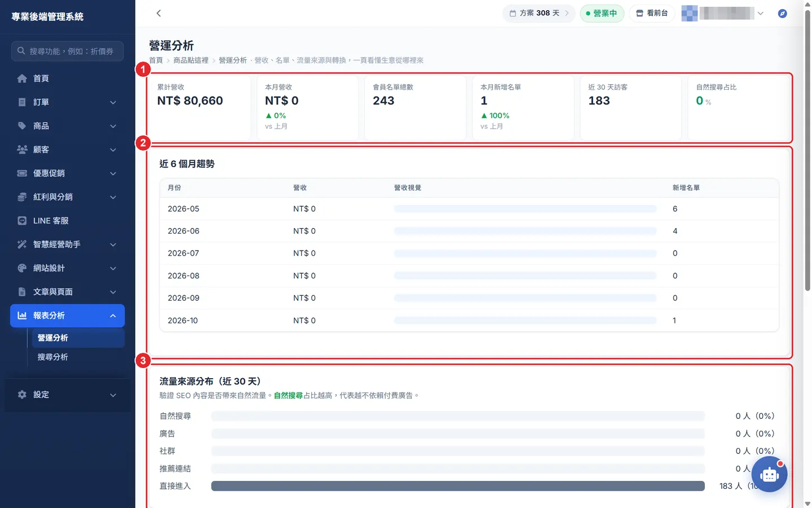
Task: Click the 近 30 天訪客 183 value
Action: pyautogui.click(x=599, y=100)
